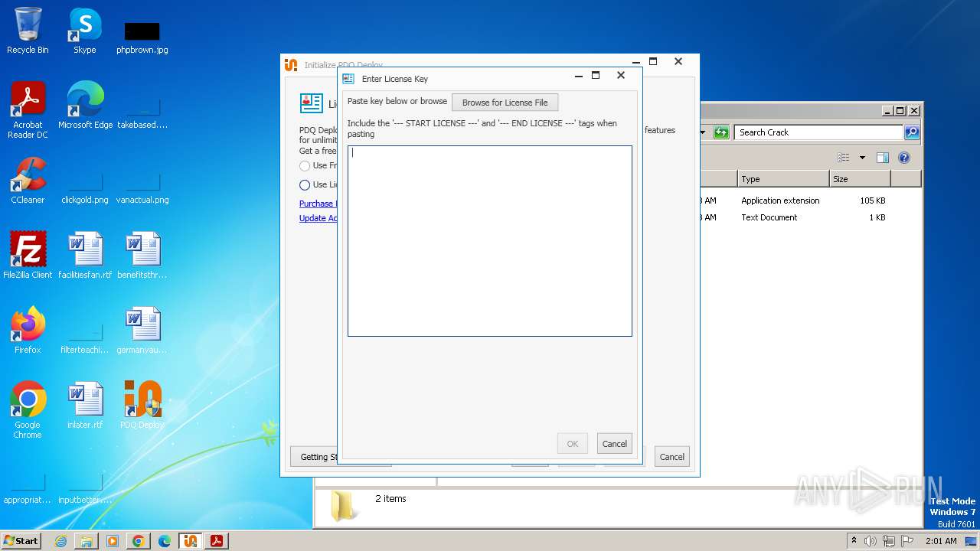Switch to PDQ Deploy taskbar item
The width and height of the screenshot is (980, 551).
(191, 541)
